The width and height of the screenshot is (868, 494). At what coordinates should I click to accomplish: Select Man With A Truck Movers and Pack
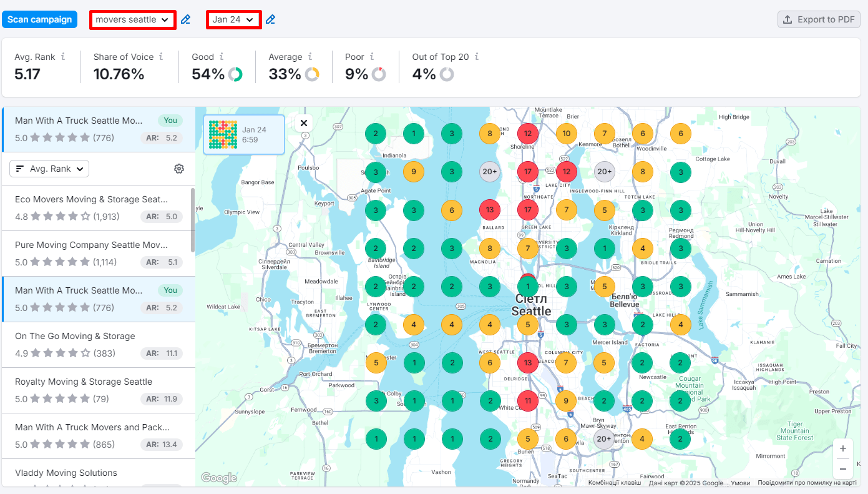pos(99,436)
